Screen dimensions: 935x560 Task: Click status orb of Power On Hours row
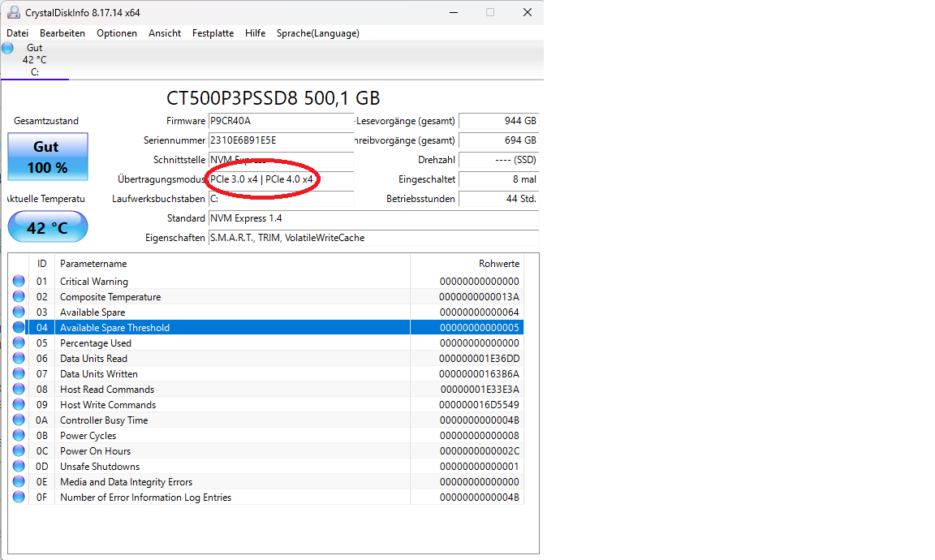point(19,451)
